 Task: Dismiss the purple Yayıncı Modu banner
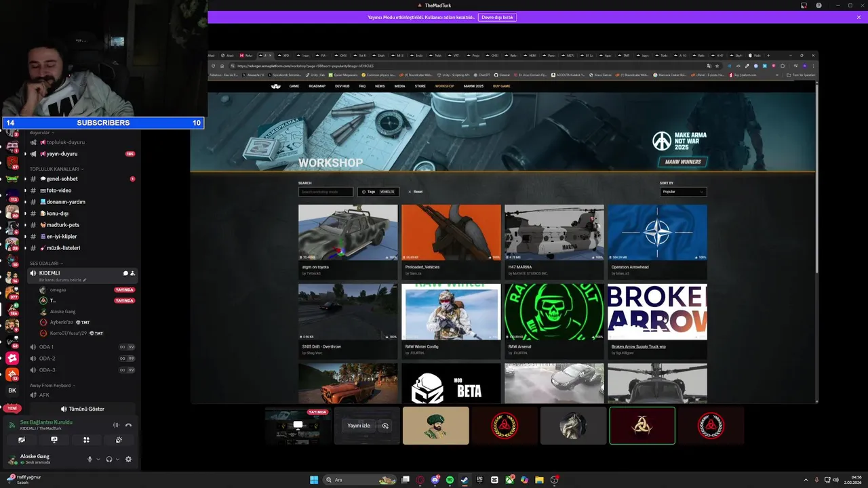pyautogui.click(x=859, y=17)
